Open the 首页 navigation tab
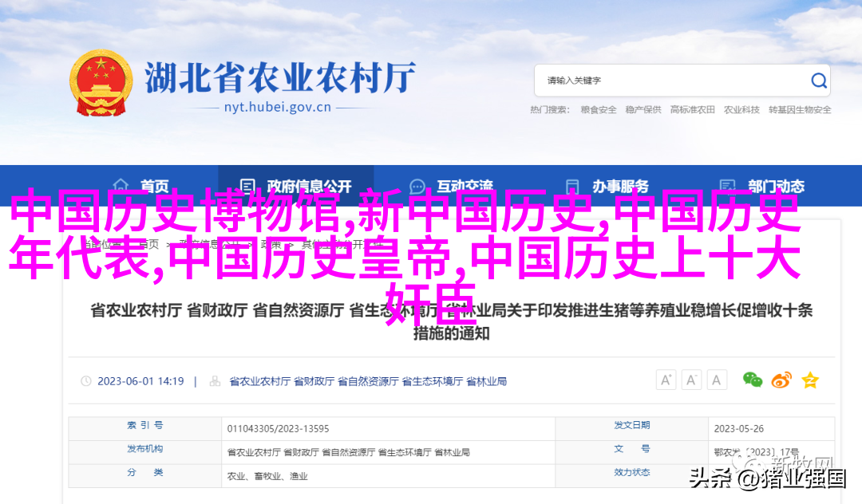 click(x=142, y=187)
